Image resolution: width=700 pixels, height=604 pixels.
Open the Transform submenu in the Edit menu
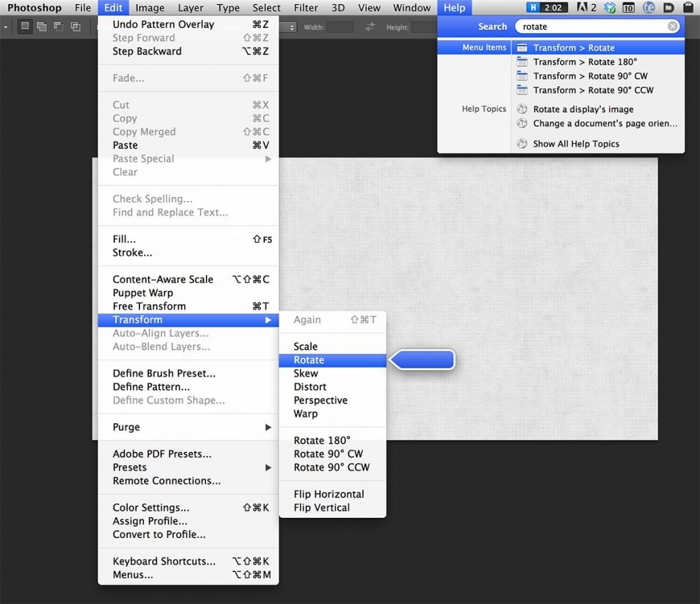(x=188, y=319)
